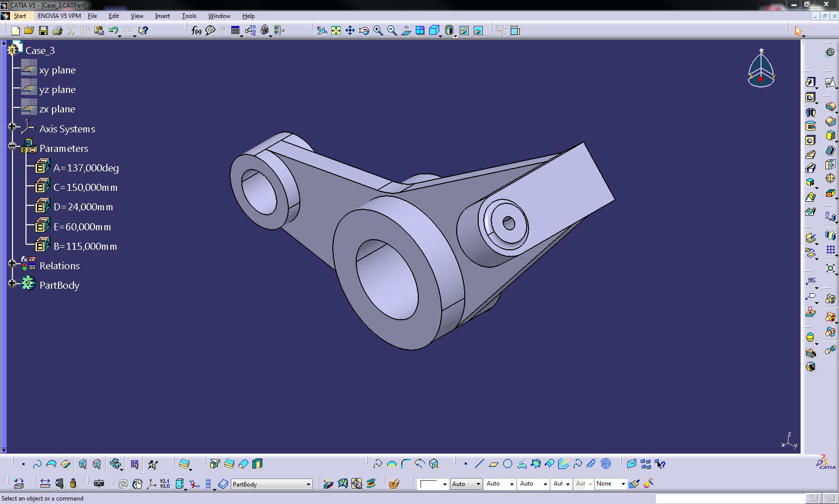
Task: Click the view compass in viewport corner
Action: [761, 68]
